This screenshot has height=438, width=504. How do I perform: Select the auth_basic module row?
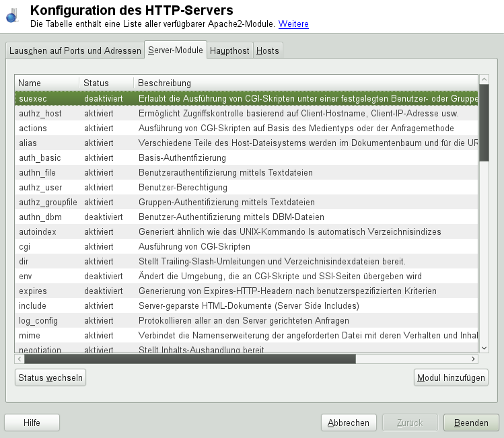coord(246,157)
